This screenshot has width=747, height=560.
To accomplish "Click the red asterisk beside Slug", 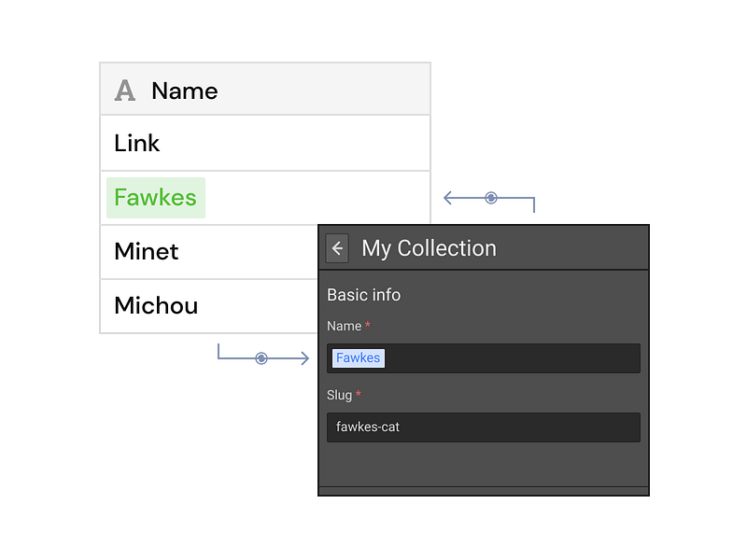I will (359, 393).
